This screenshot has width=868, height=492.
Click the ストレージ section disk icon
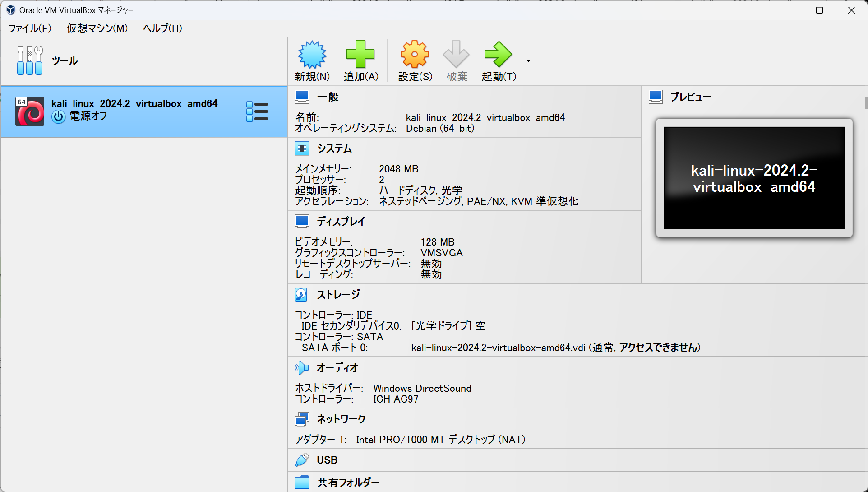(x=301, y=294)
